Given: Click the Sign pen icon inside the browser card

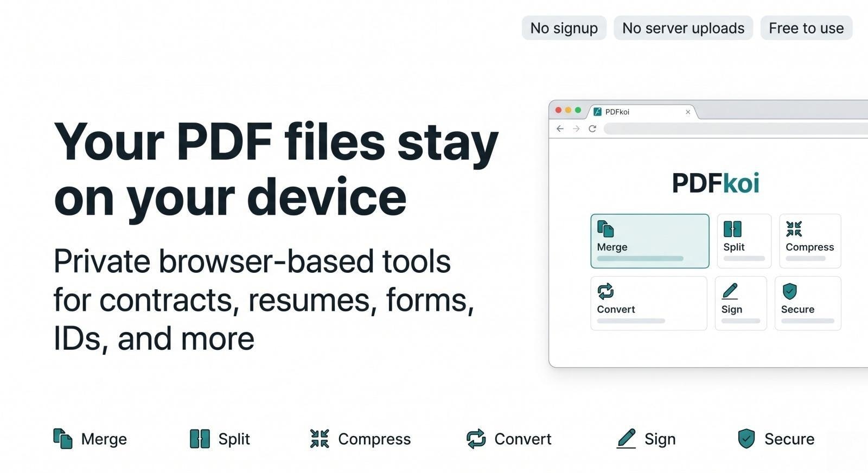Looking at the screenshot, I should click(730, 291).
